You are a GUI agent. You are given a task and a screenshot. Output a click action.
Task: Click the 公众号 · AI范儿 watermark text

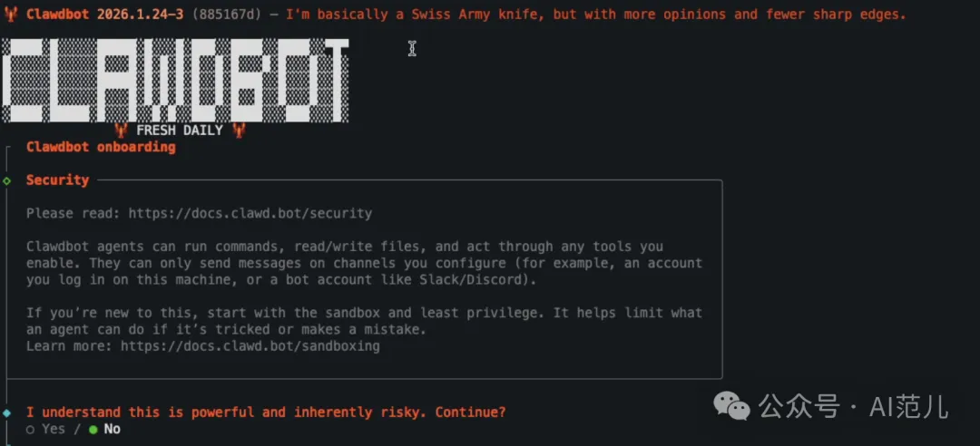tap(854, 406)
